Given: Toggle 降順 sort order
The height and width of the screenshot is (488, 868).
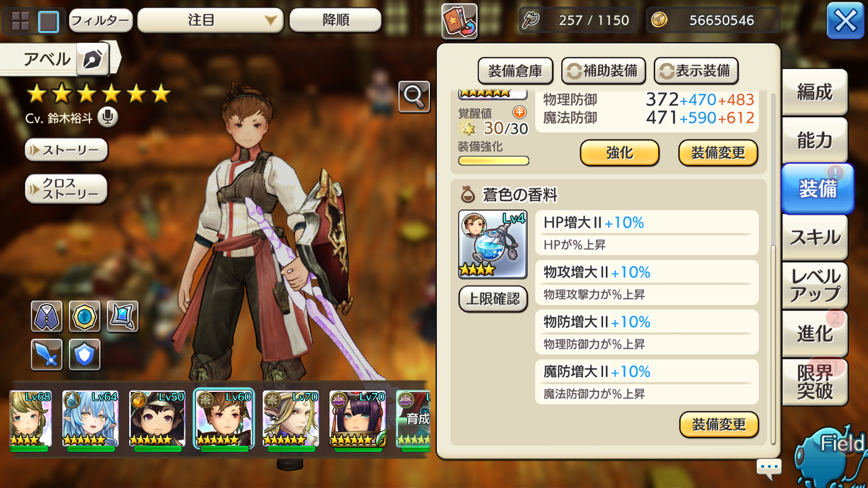Looking at the screenshot, I should (x=336, y=20).
